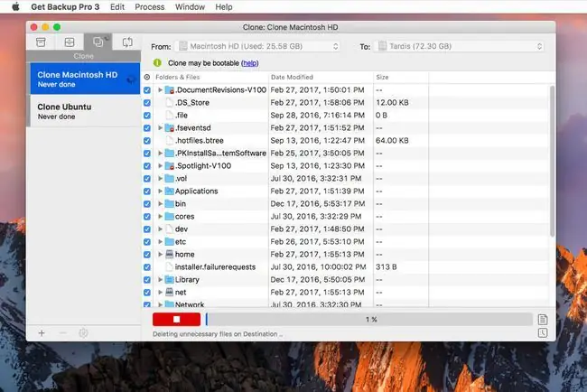Screen dimensions: 587x392
Task: Expand the .PKInstallSa...temSoftware folder
Action: pos(160,154)
